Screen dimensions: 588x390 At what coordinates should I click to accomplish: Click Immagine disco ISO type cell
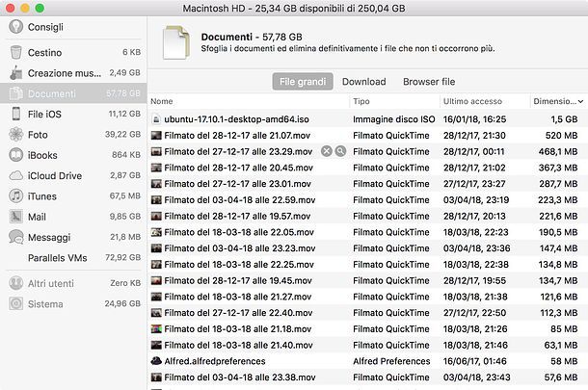[x=393, y=119]
